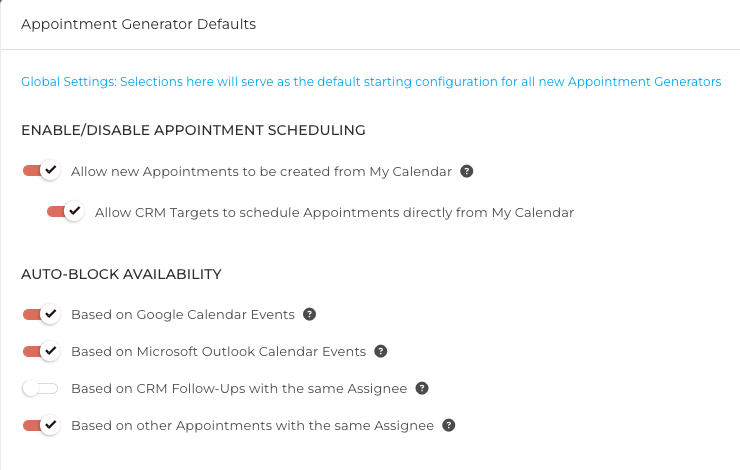Click 'Based on Microsoft Outlook Calendar Events' label
This screenshot has height=470, width=740.
(218, 351)
